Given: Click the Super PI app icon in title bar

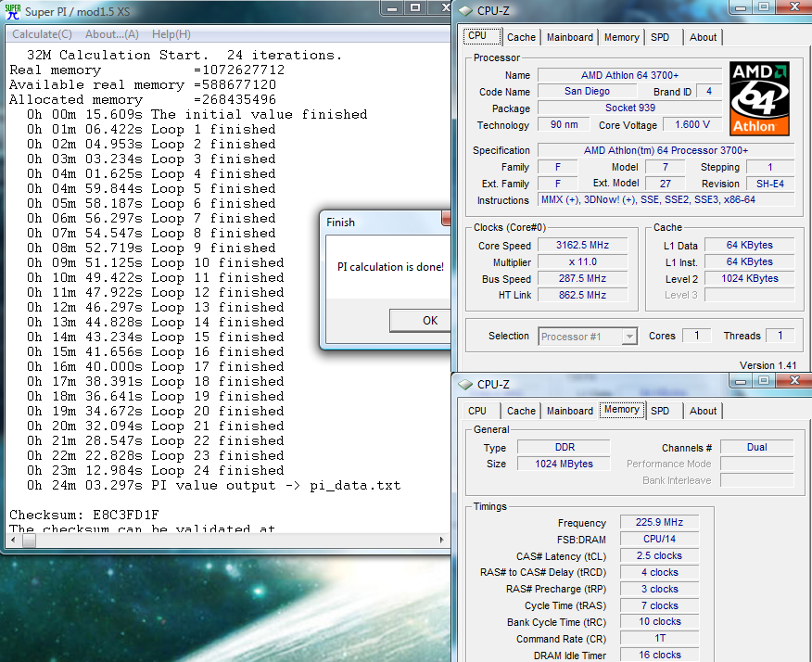Looking at the screenshot, I should (12, 11).
